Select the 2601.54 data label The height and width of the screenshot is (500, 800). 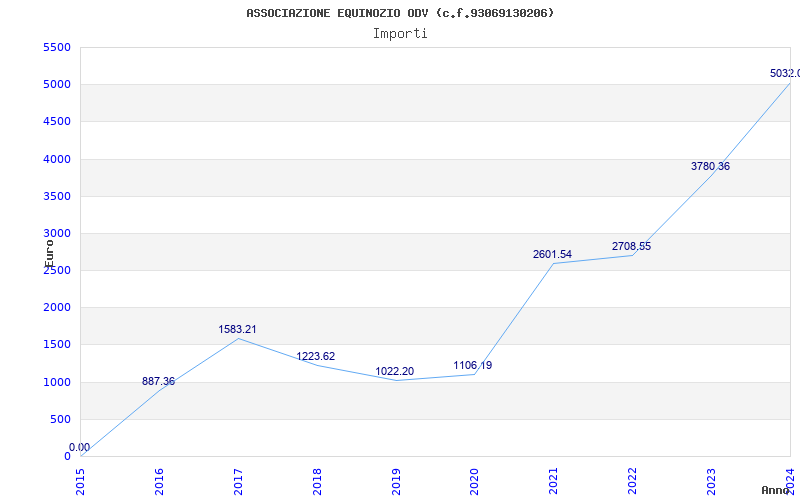tap(553, 254)
